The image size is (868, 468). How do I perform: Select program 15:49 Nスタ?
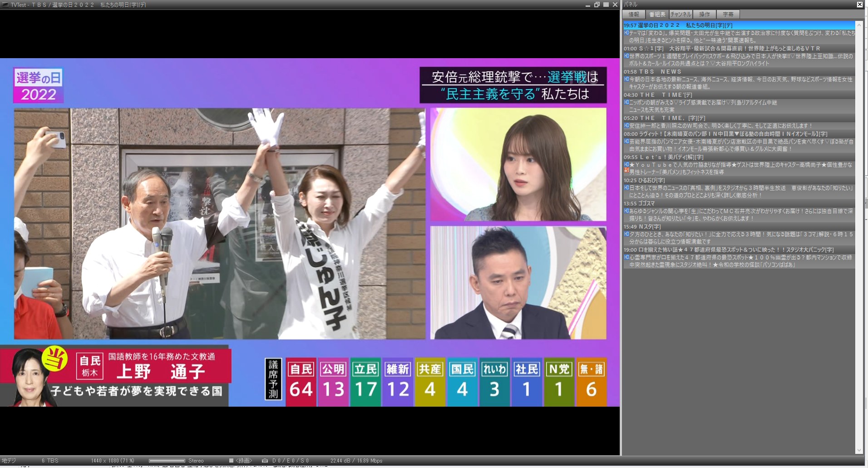point(739,227)
